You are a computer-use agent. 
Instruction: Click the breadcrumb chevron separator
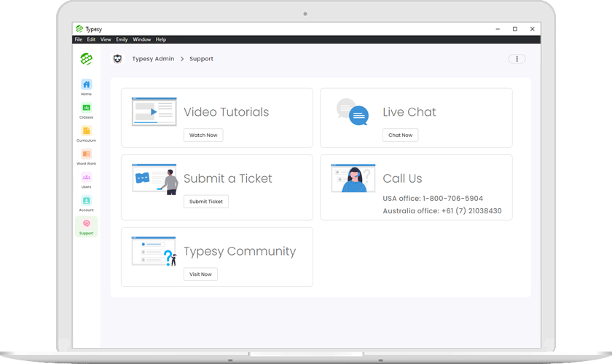[182, 59]
